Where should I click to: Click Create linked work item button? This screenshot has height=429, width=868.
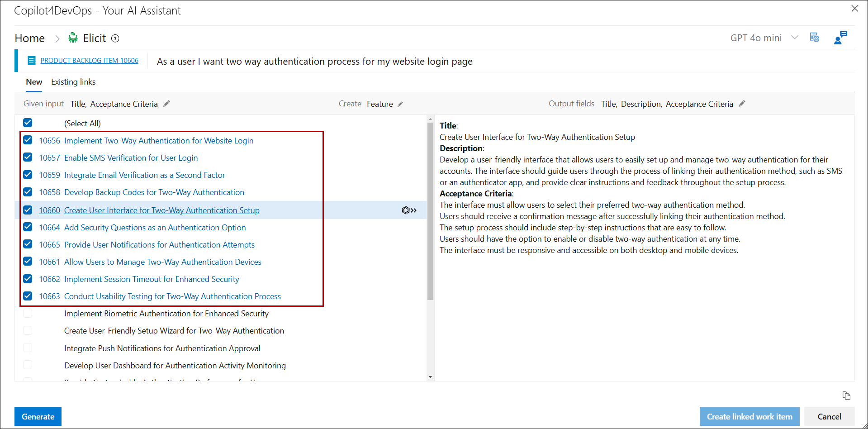tap(749, 416)
